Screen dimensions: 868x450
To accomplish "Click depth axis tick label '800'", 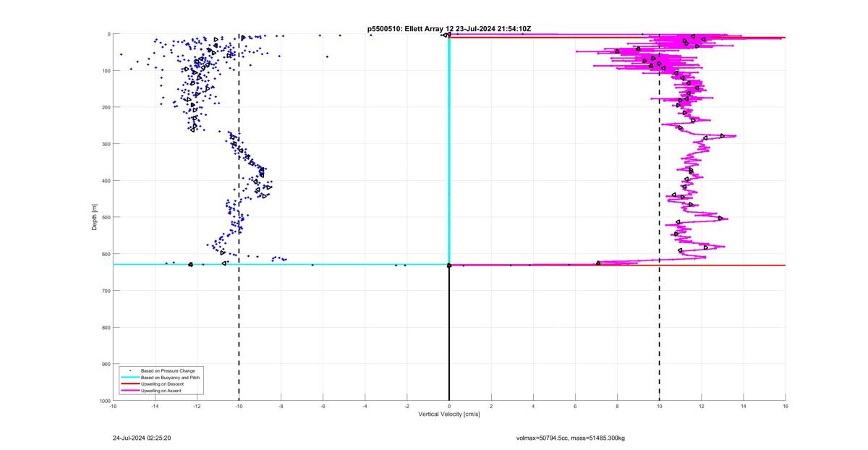I will (106, 327).
